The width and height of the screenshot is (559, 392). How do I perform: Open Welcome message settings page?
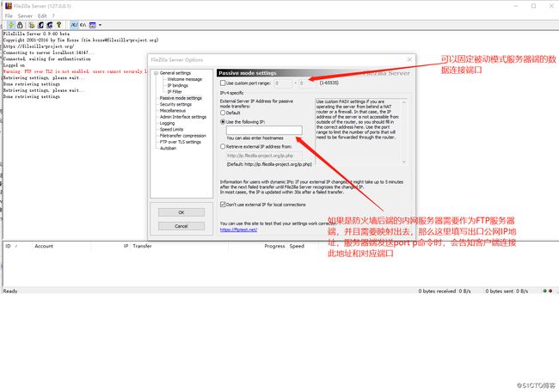point(185,79)
